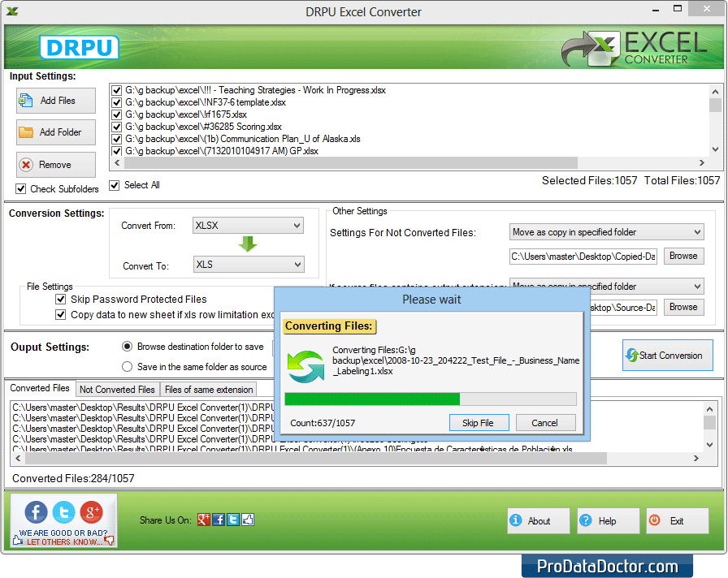Screen dimensions: 728x578
Task: Click the Skip File button
Action: point(479,422)
